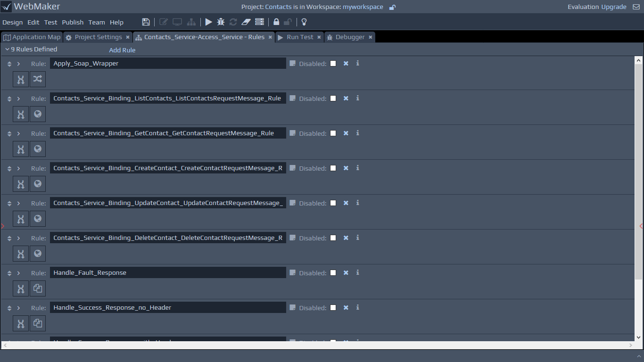
Task: Click the shuffle icon under Apply_Soap_Wrapper
Action: [x=38, y=79]
